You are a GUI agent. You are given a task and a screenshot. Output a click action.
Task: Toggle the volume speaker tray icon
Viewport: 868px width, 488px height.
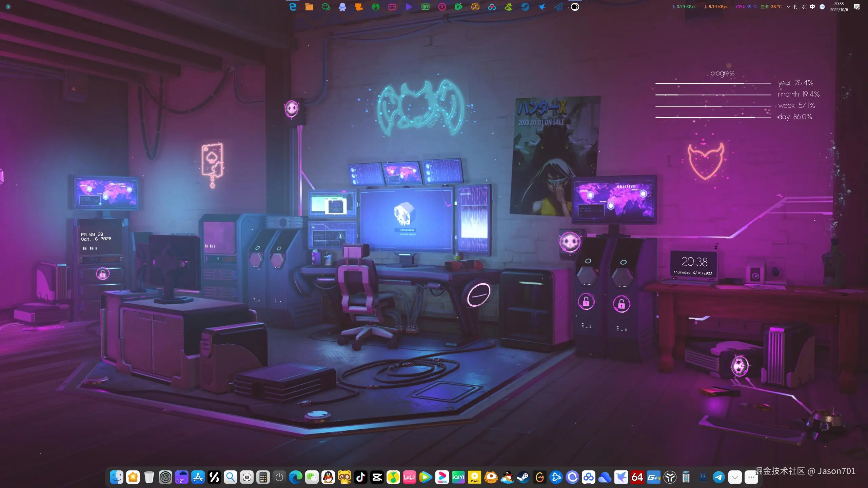tap(804, 7)
